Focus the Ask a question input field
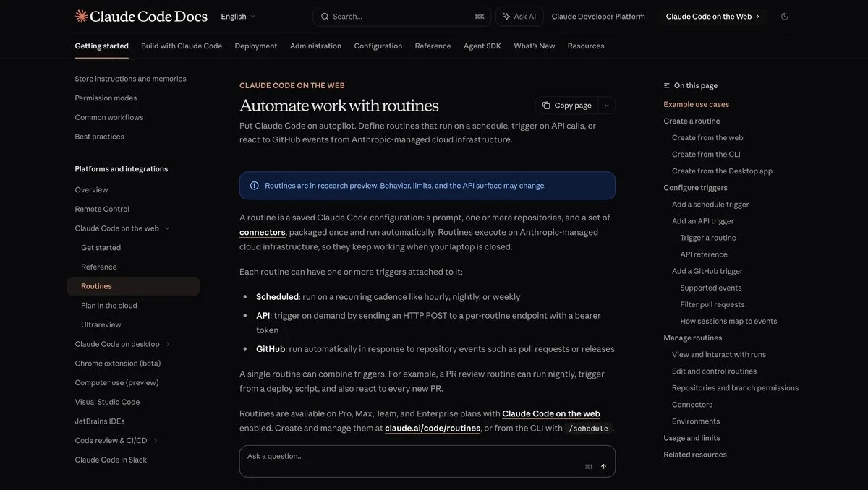868x490 pixels. click(x=412, y=457)
